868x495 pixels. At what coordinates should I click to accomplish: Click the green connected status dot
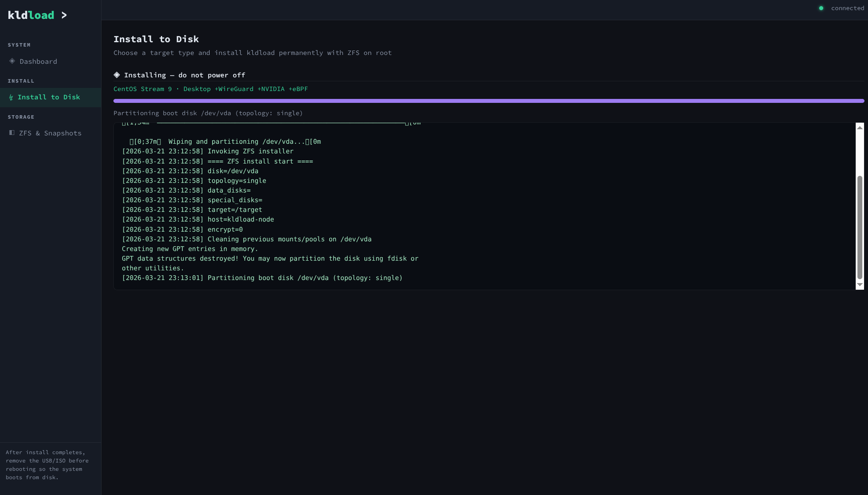pos(821,8)
